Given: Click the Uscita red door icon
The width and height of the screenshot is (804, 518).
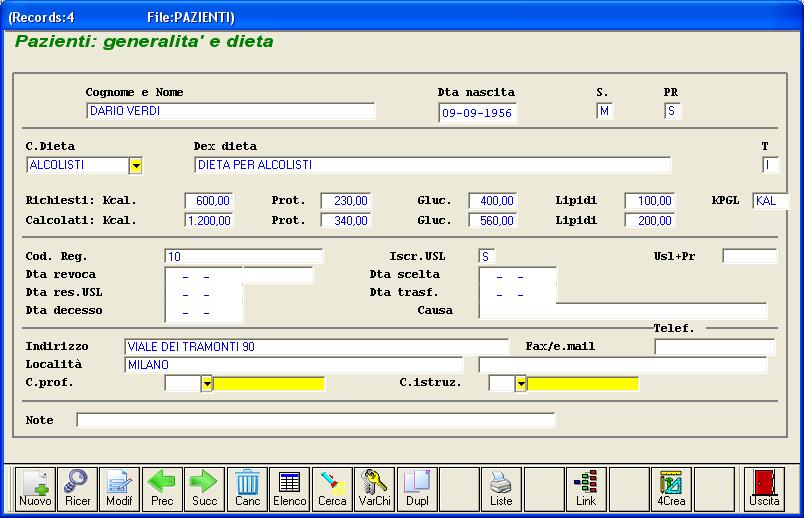Looking at the screenshot, I should coord(764,489).
